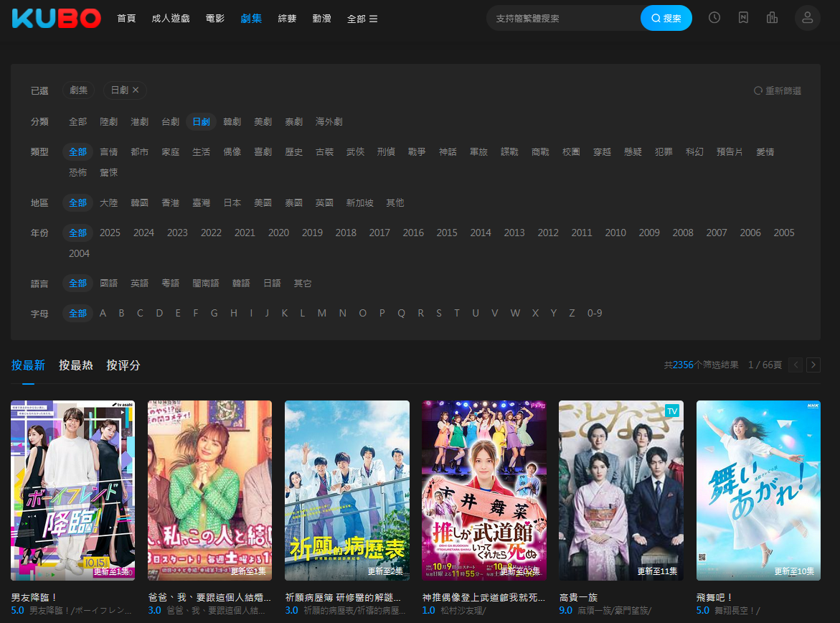Click the search input field
This screenshot has width=840, height=623.
click(x=563, y=19)
